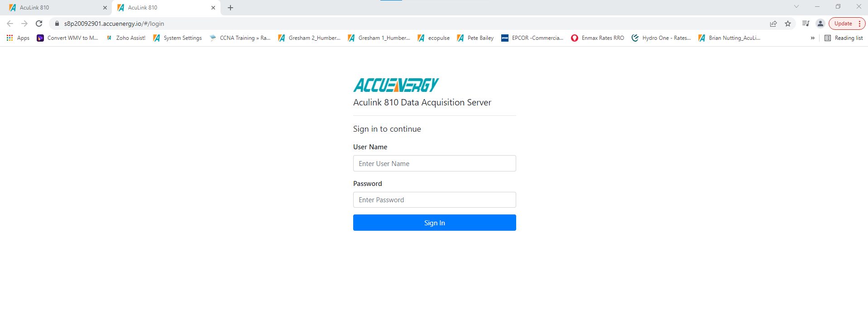Open Brian Nutting_AcuLi... bookmark
This screenshot has width=868, height=309.
tap(729, 38)
